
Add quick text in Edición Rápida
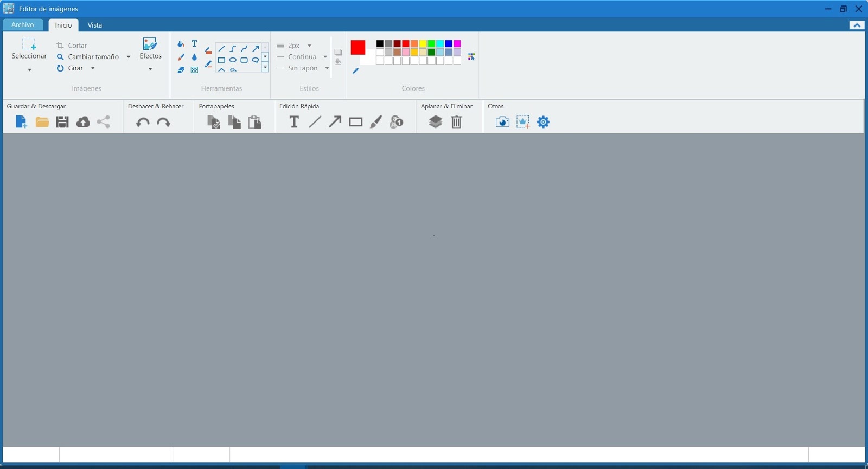coord(294,122)
